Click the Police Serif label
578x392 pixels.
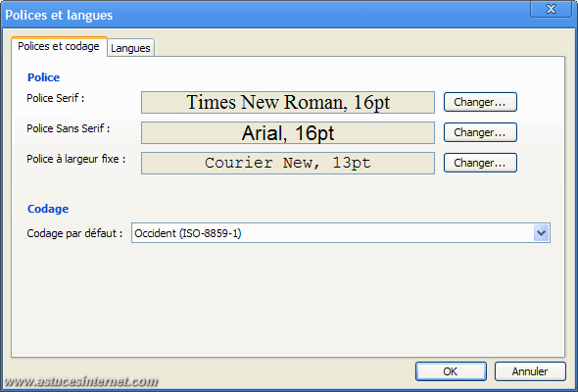[x=56, y=98]
